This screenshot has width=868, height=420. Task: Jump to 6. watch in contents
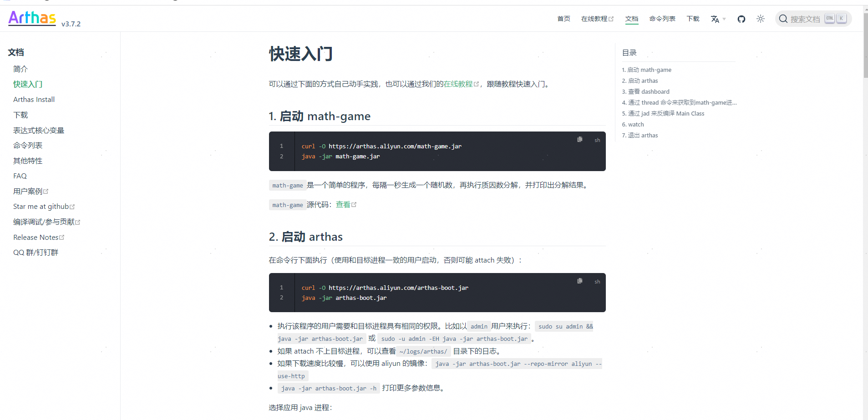[x=633, y=125]
